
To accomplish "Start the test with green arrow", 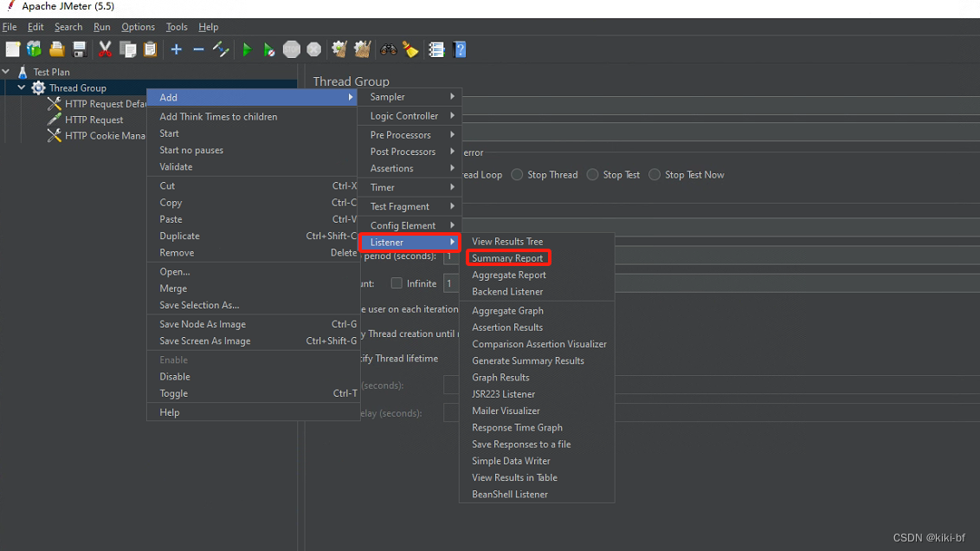I will [247, 49].
